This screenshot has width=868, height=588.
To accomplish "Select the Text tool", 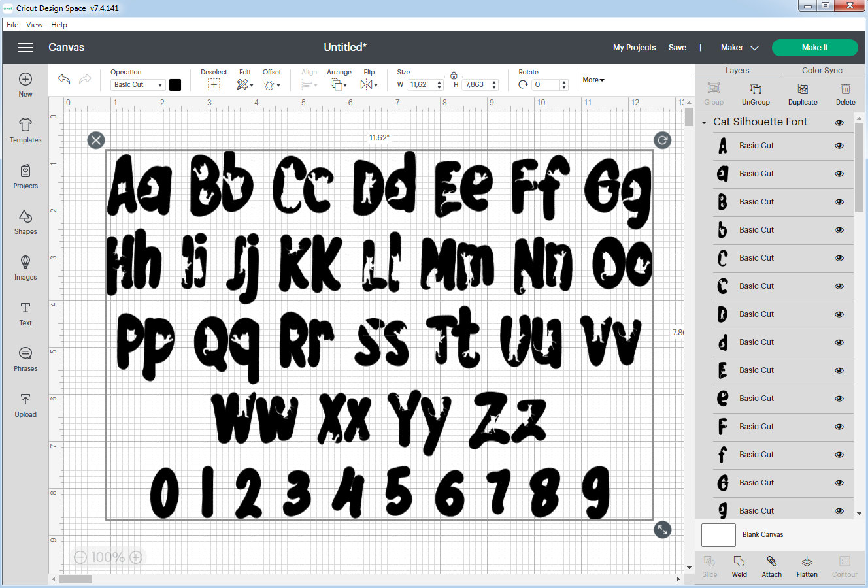I will pos(25,315).
